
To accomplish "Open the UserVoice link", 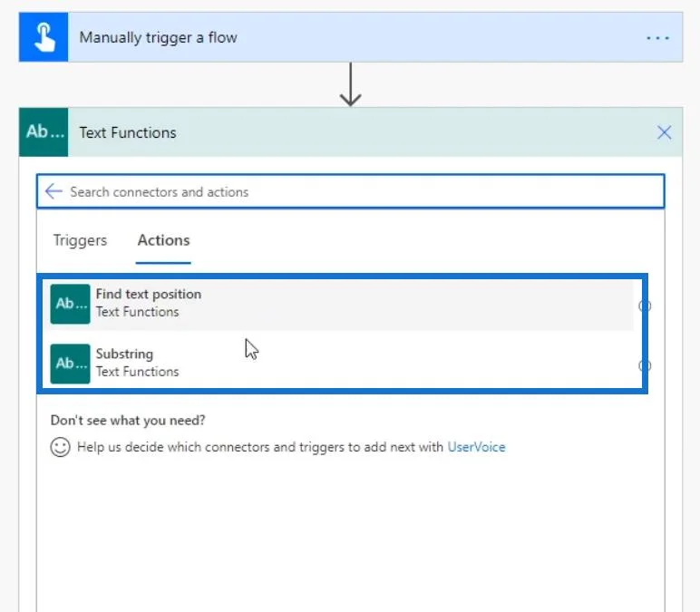I will [476, 447].
